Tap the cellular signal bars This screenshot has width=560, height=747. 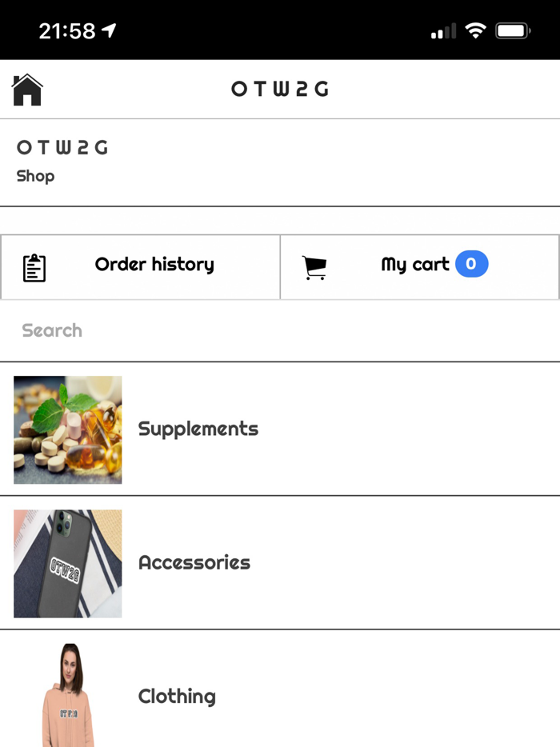tap(443, 32)
